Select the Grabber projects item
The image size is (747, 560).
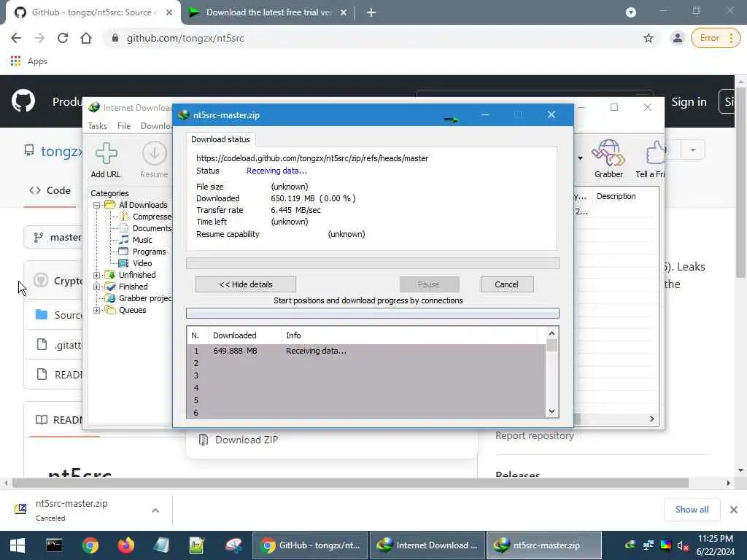click(145, 298)
